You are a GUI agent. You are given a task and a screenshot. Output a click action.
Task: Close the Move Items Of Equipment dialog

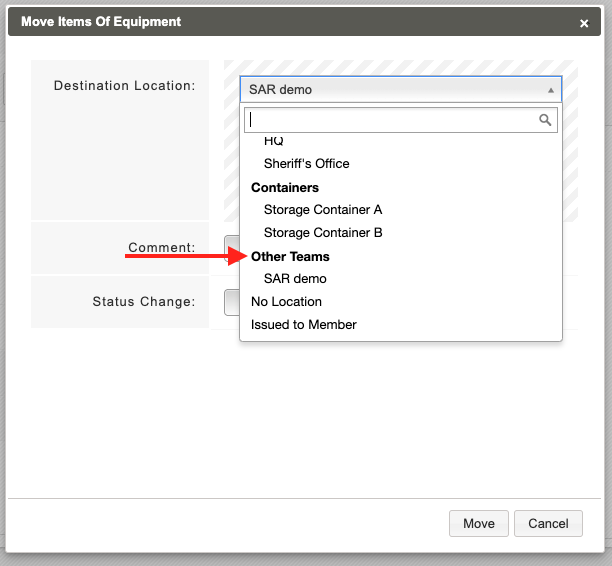584,23
